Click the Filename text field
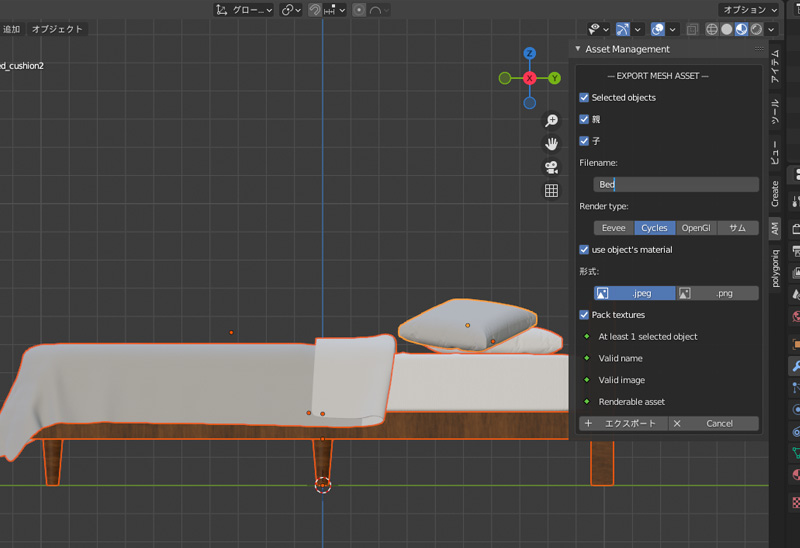This screenshot has height=548, width=800. (x=675, y=185)
